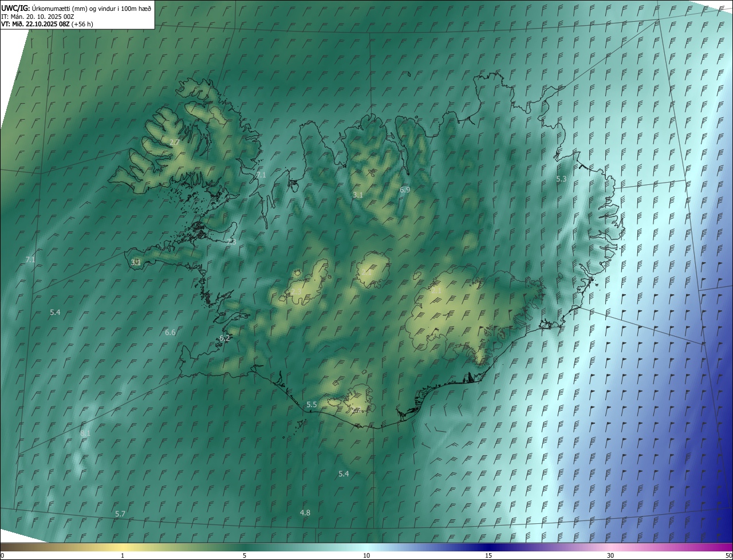Click the valid time 'VT: Mið. 22.10.2025 08Z (+56 h)'
This screenshot has width=733, height=560.
tap(47, 24)
